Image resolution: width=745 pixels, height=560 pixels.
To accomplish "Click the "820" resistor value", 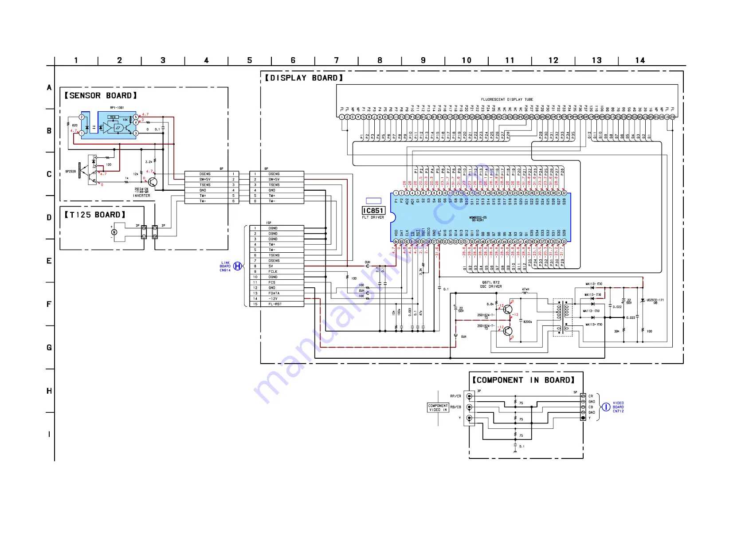I will click(x=74, y=125).
